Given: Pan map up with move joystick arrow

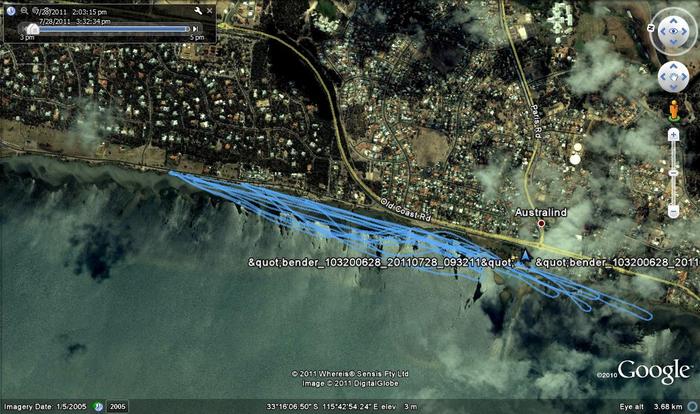Looking at the screenshot, I should 671,66.
